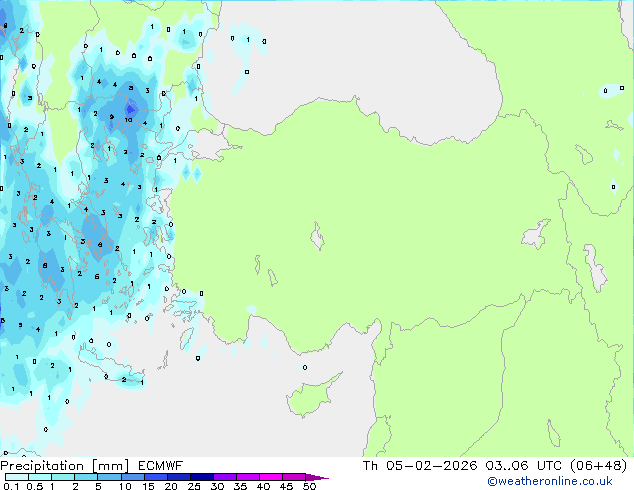Click the '45' legend scale label

point(286,486)
